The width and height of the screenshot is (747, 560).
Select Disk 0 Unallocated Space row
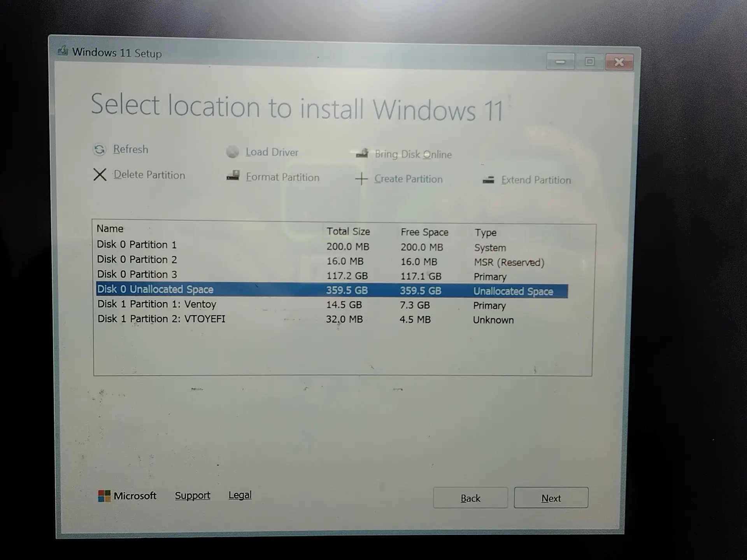pos(332,290)
